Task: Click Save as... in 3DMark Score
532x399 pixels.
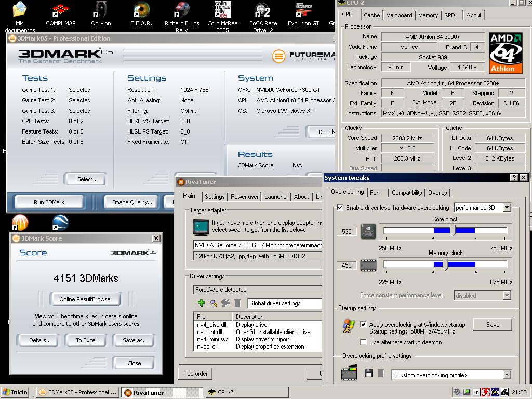Action: 135,340
